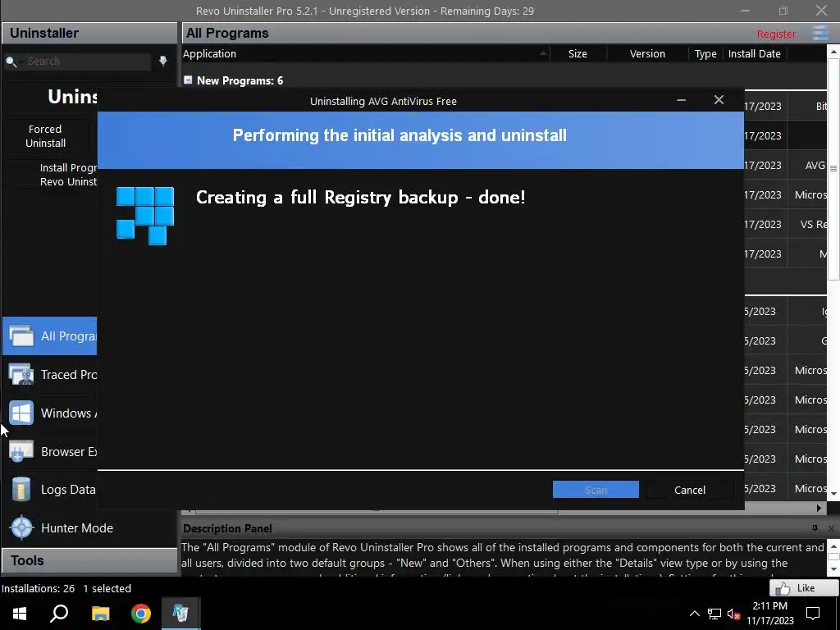Cancel the AVG AntiVirus uninstall

point(689,490)
